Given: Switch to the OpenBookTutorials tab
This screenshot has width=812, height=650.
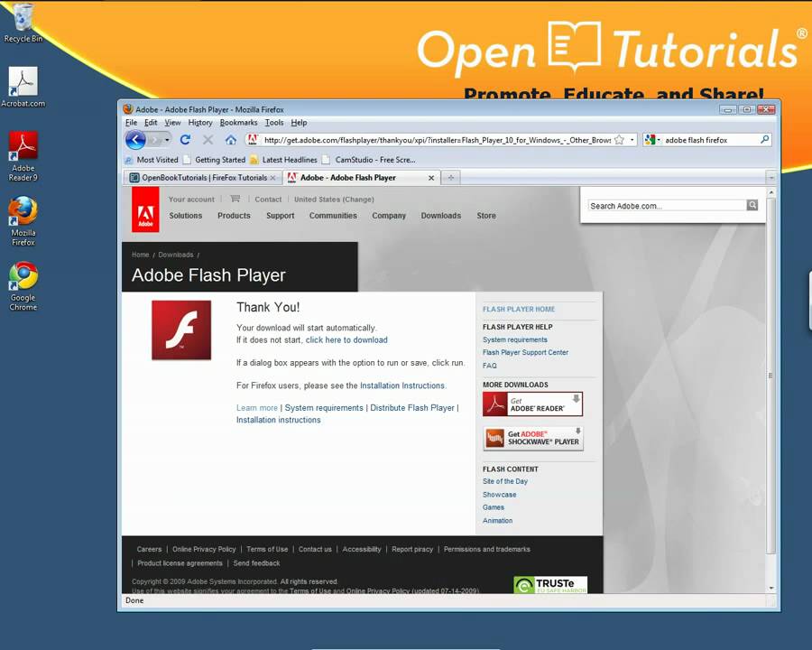Looking at the screenshot, I should pyautogui.click(x=203, y=178).
